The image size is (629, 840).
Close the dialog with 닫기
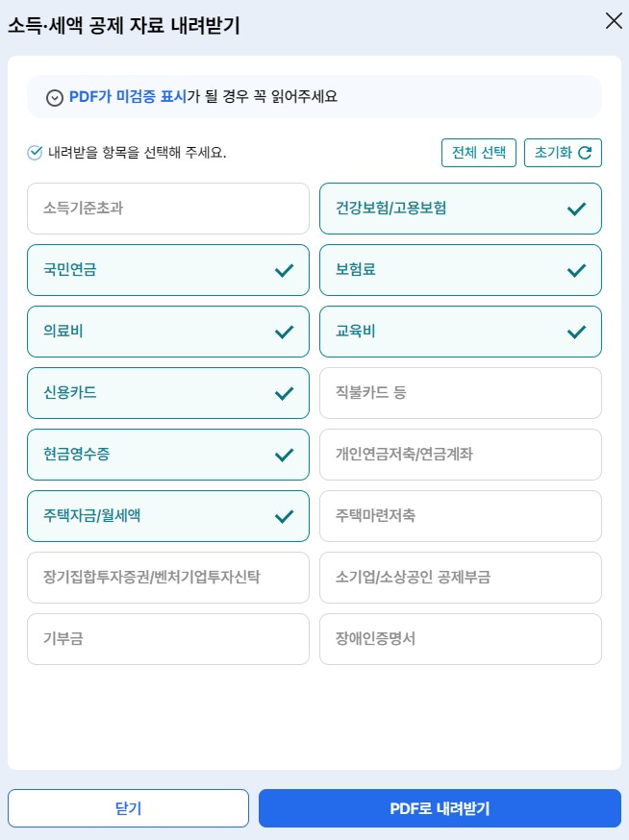pos(128,808)
